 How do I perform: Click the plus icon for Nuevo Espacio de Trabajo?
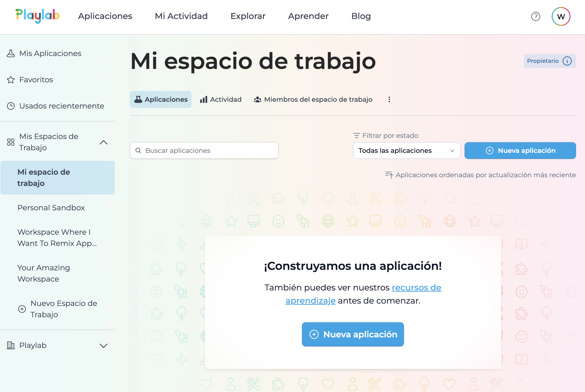(22, 309)
